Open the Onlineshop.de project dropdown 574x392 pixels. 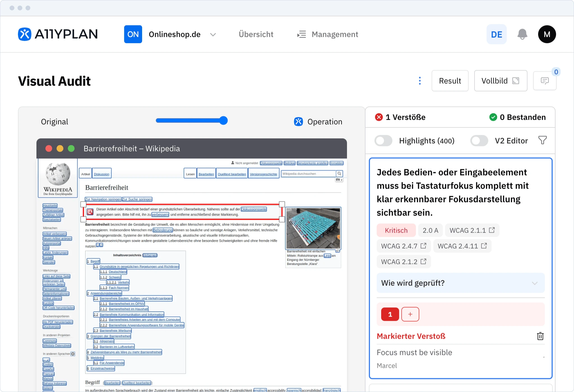click(x=213, y=34)
